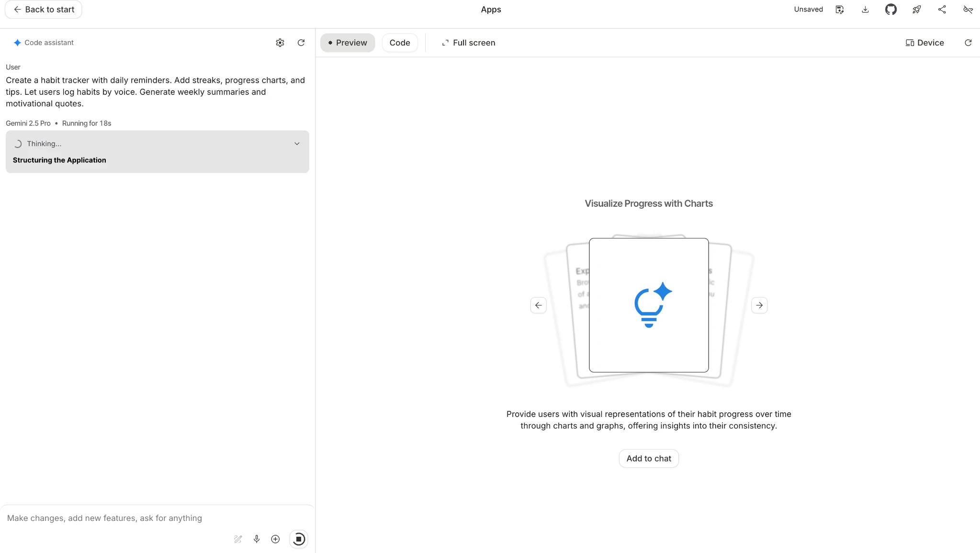Reset the conversation with refresh icon
The height and width of the screenshot is (553, 980).
(x=301, y=43)
